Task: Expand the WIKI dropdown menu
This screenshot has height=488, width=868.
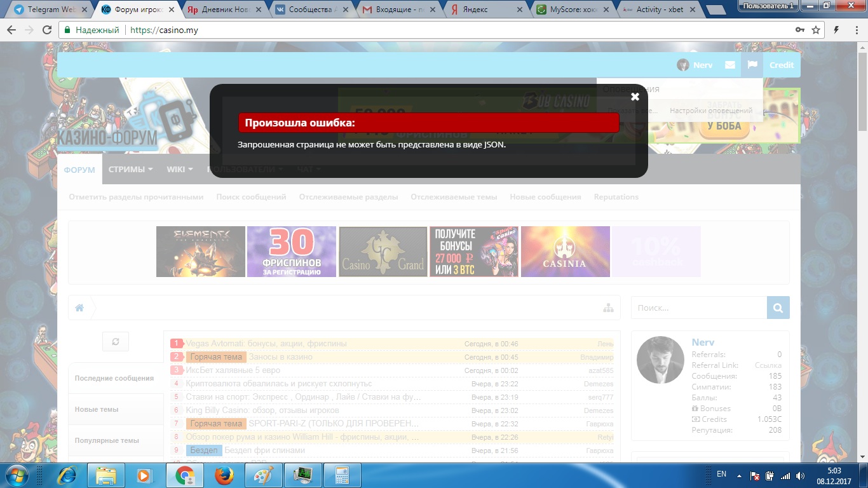Action: point(180,170)
